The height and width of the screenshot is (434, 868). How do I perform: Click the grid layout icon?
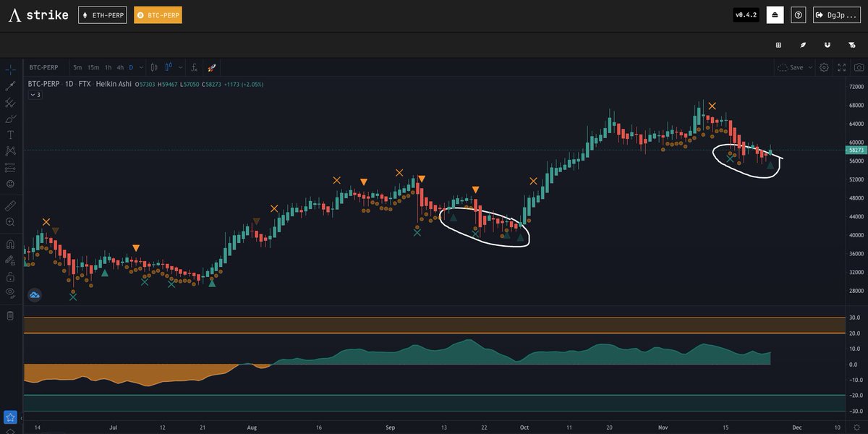point(778,45)
